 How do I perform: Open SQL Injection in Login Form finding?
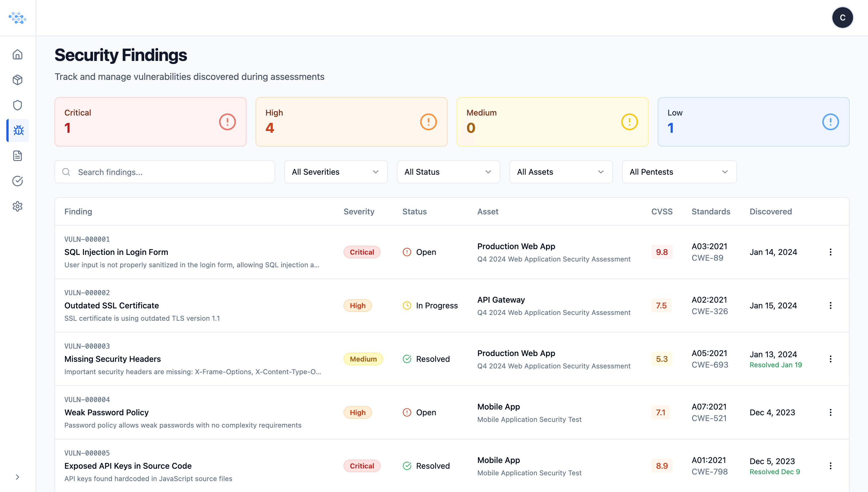click(x=116, y=252)
